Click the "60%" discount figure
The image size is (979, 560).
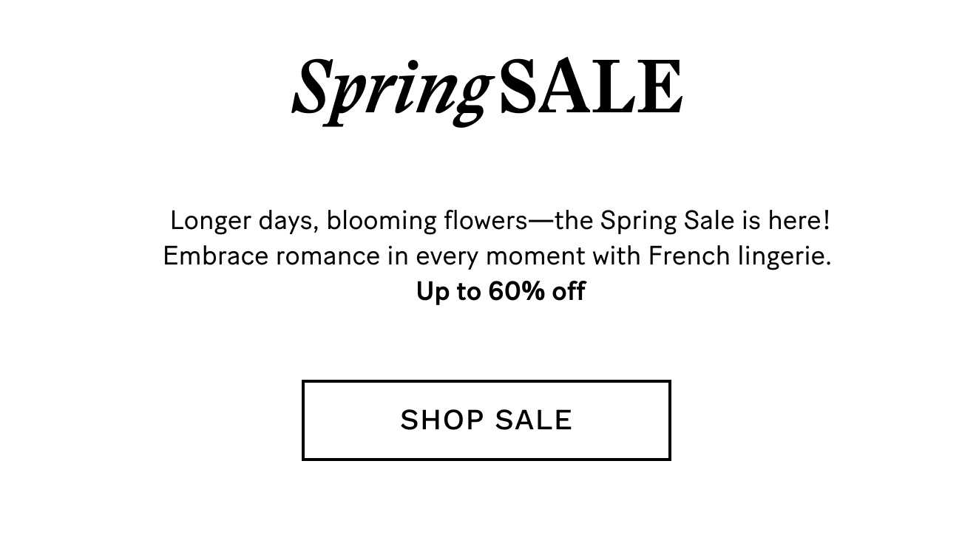(516, 291)
